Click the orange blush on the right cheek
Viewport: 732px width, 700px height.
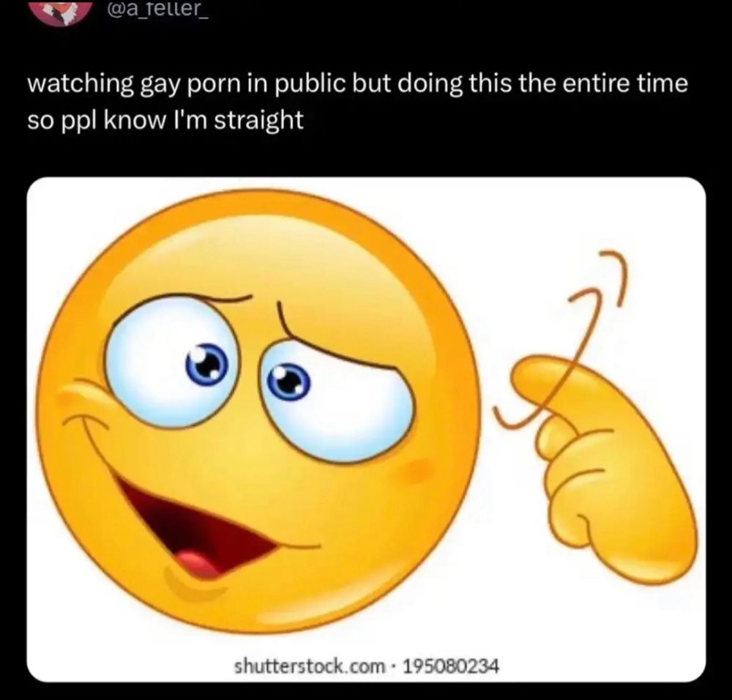pyautogui.click(x=416, y=470)
